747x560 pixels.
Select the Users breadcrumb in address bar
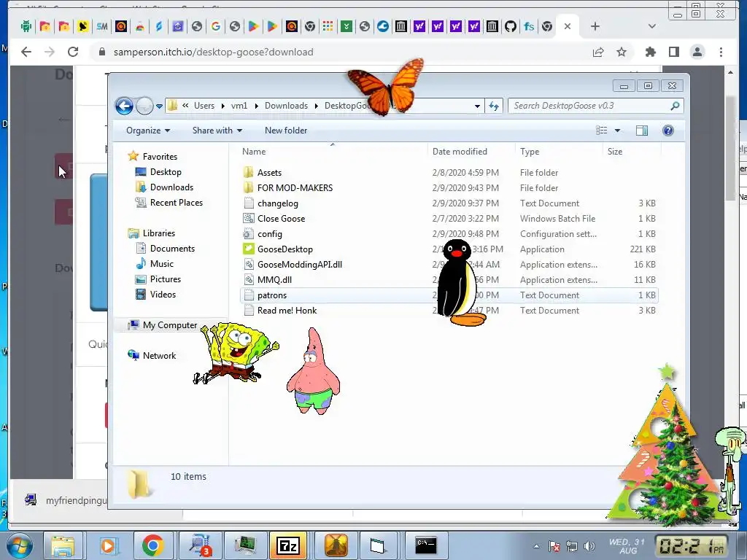(x=204, y=106)
